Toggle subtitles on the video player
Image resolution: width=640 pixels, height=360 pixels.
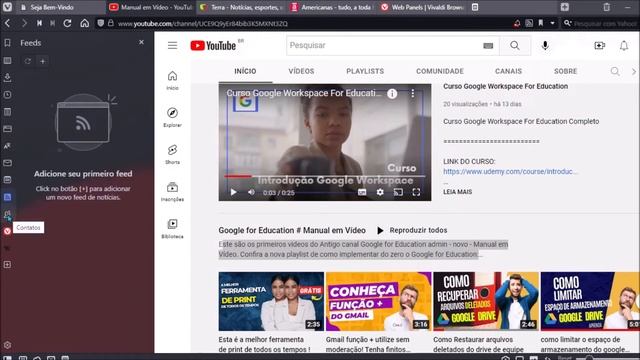tap(362, 192)
